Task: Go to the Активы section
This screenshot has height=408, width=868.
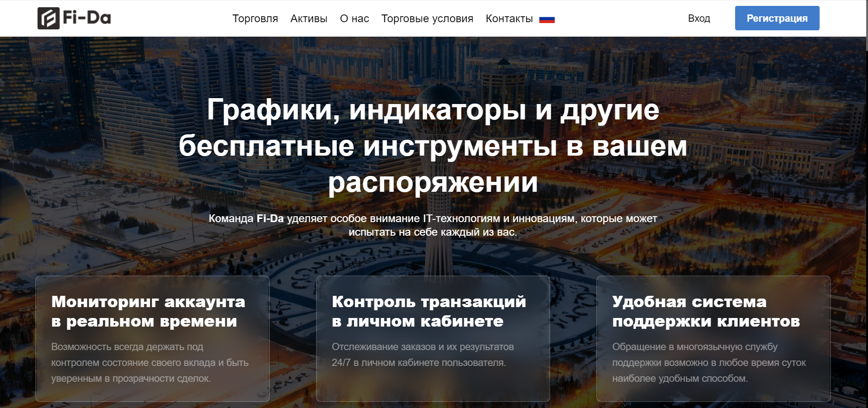Action: coord(309,19)
